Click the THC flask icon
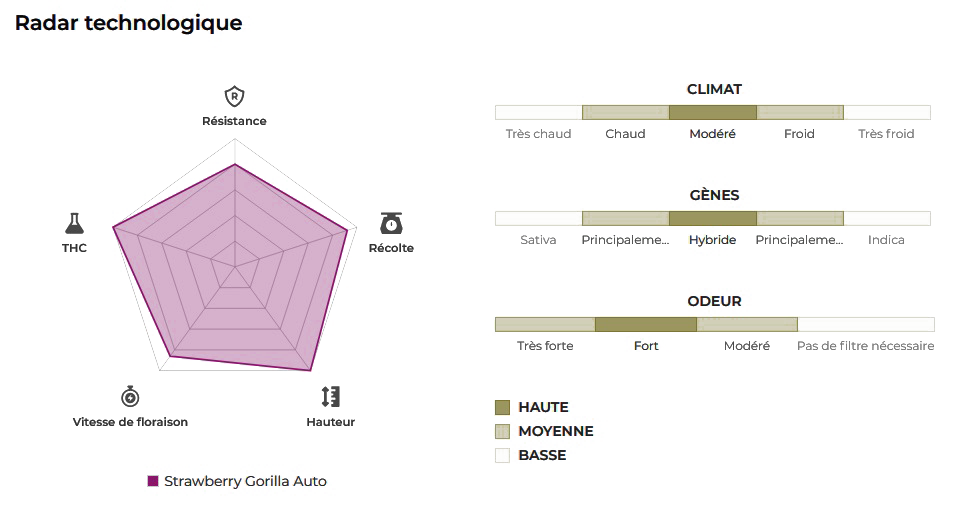Screen dimensions: 968x517 pos(74,222)
